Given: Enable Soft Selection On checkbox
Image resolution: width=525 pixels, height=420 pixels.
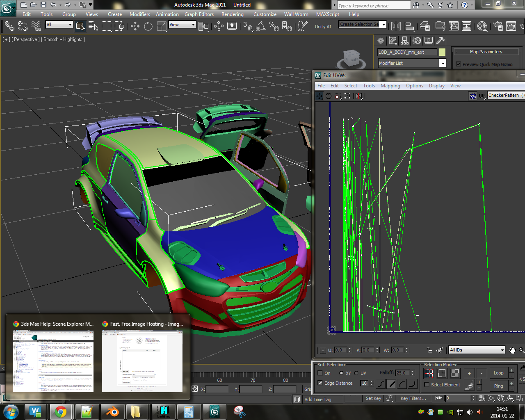Looking at the screenshot, I should tap(320, 373).
